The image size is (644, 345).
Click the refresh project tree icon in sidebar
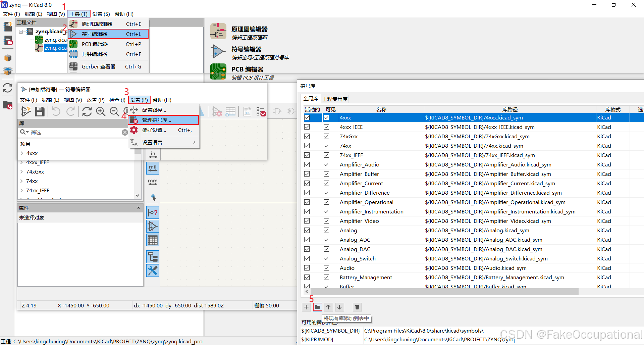click(8, 88)
